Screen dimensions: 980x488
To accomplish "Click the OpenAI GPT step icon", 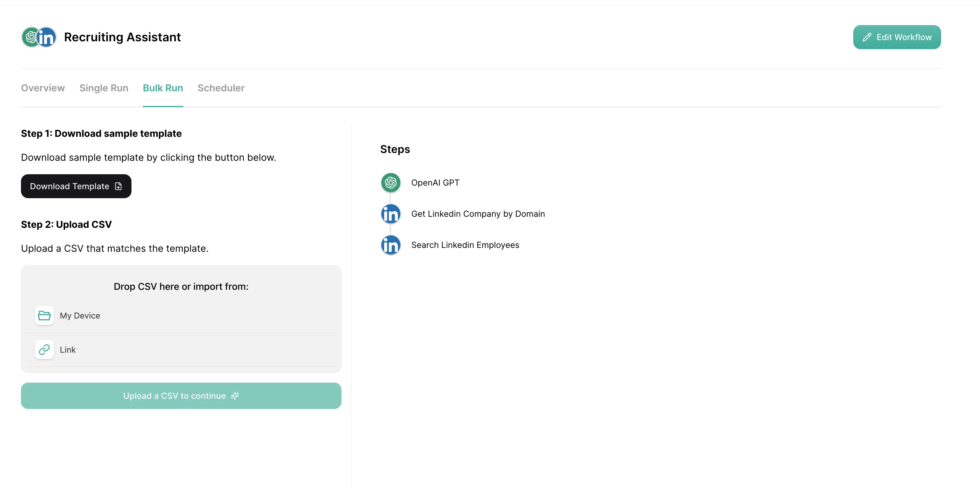I will (x=390, y=183).
